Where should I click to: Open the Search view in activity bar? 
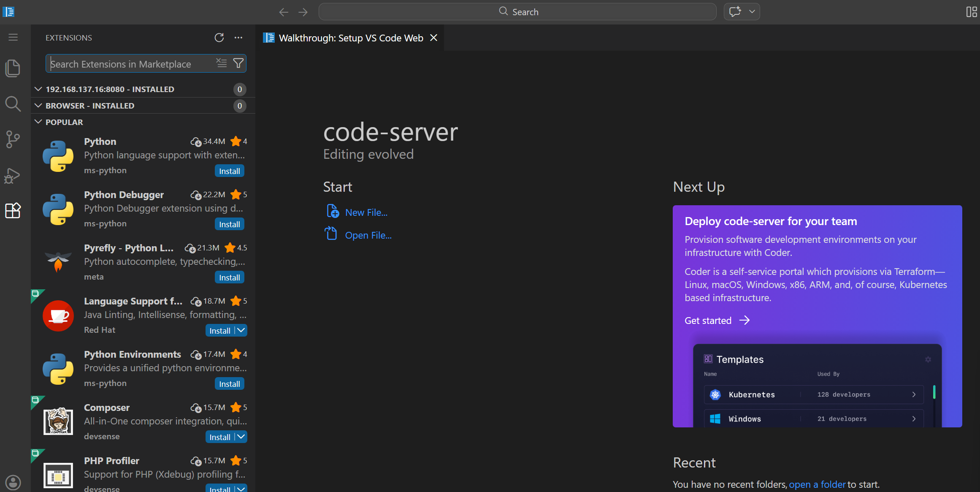13,104
